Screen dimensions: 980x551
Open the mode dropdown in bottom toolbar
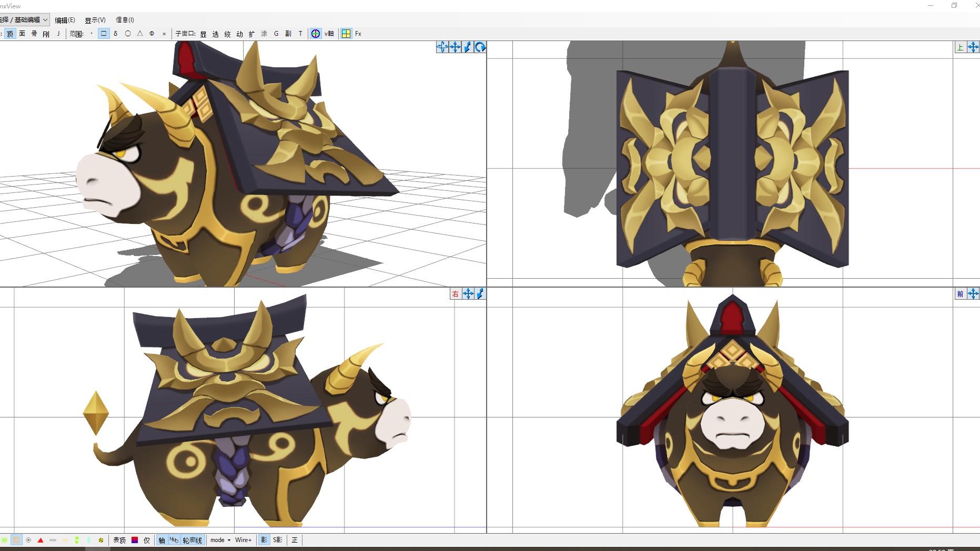[x=220, y=540]
